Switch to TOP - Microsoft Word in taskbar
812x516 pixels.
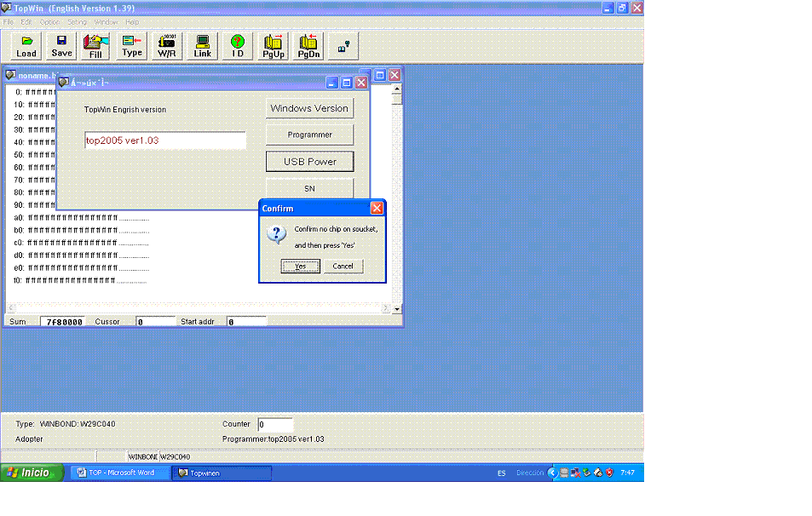(120, 473)
